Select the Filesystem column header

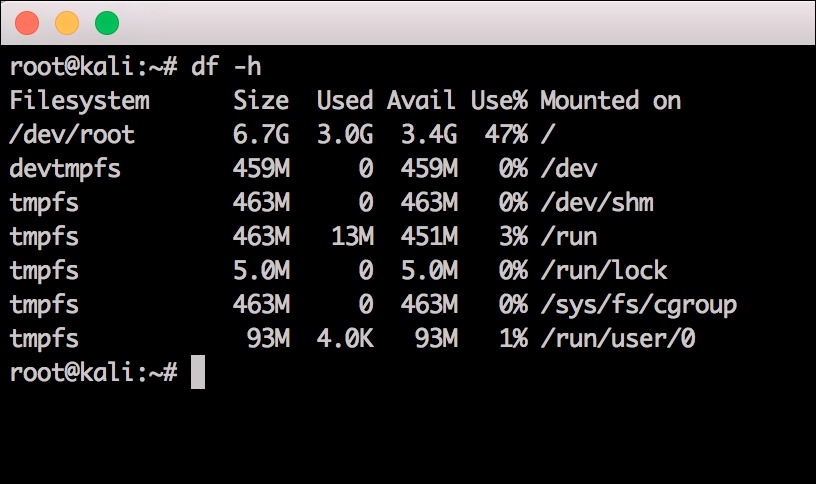click(79, 101)
